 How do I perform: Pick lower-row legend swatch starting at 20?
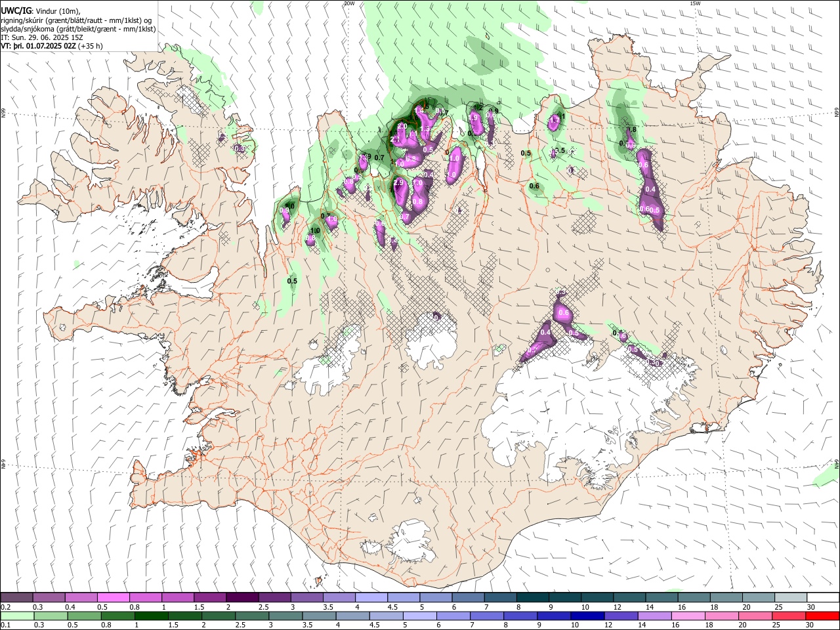point(754,616)
